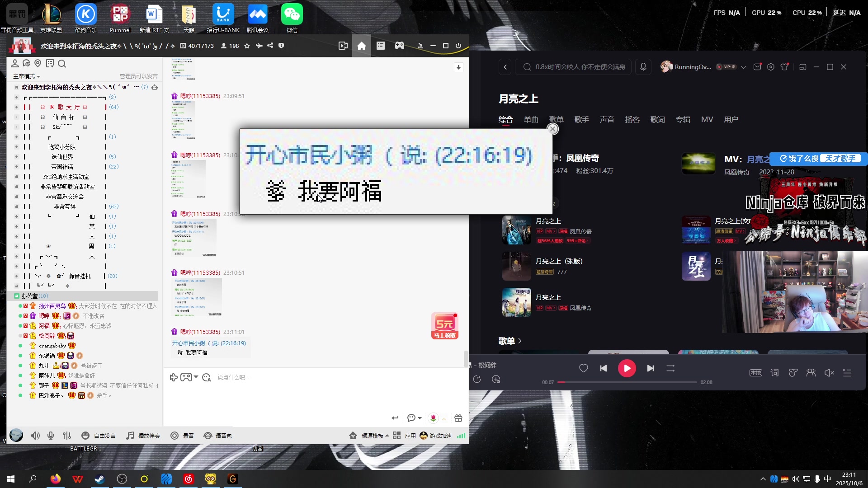Open Steam from the Windows taskbar

click(99, 479)
